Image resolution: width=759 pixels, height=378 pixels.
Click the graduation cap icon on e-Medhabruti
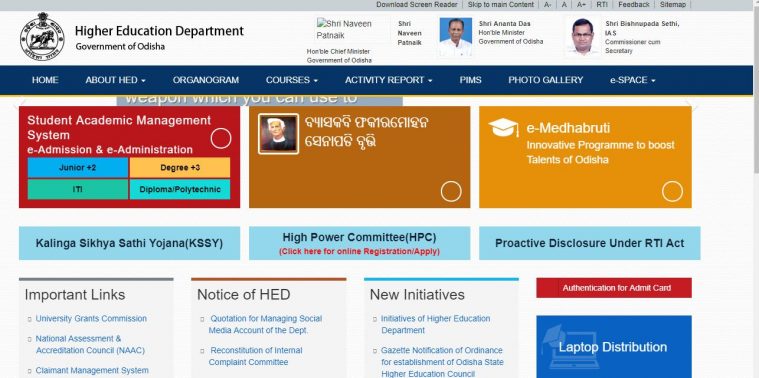click(x=503, y=127)
